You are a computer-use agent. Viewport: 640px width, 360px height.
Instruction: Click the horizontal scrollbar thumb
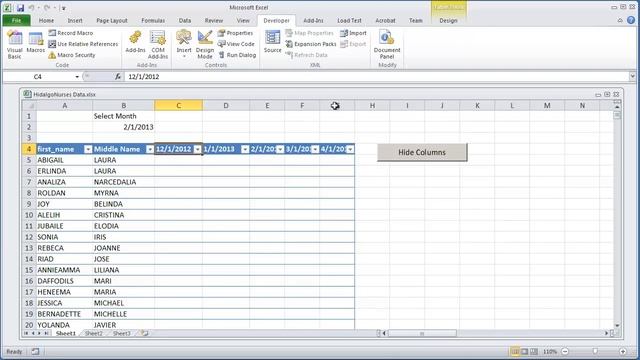[x=422, y=333]
